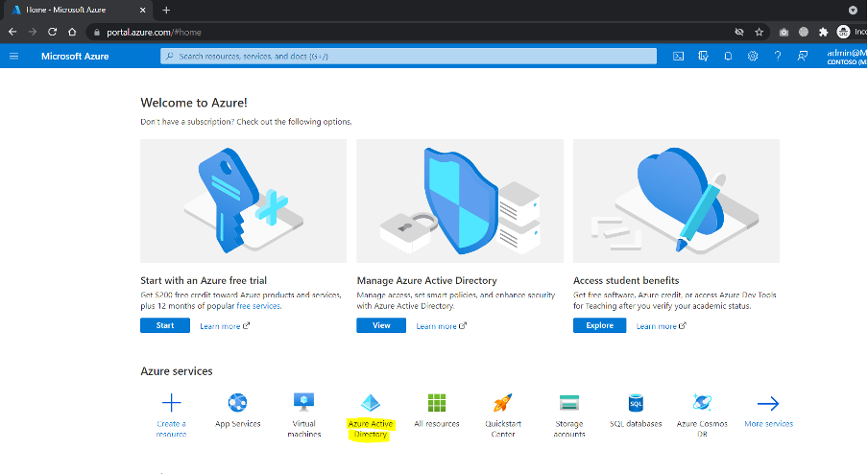Launch Quickstart Center rocket icon
Viewport: 868px width, 474px height.
(x=502, y=403)
